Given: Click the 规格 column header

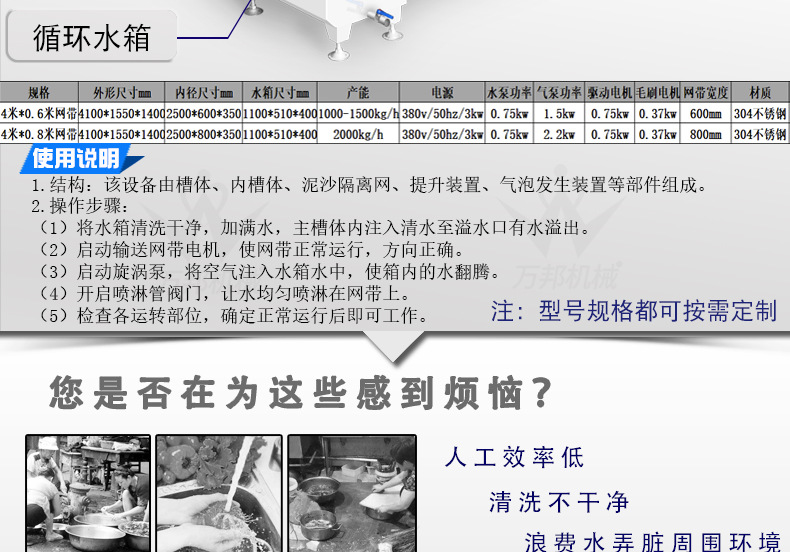Looking at the screenshot, I should (38, 92).
